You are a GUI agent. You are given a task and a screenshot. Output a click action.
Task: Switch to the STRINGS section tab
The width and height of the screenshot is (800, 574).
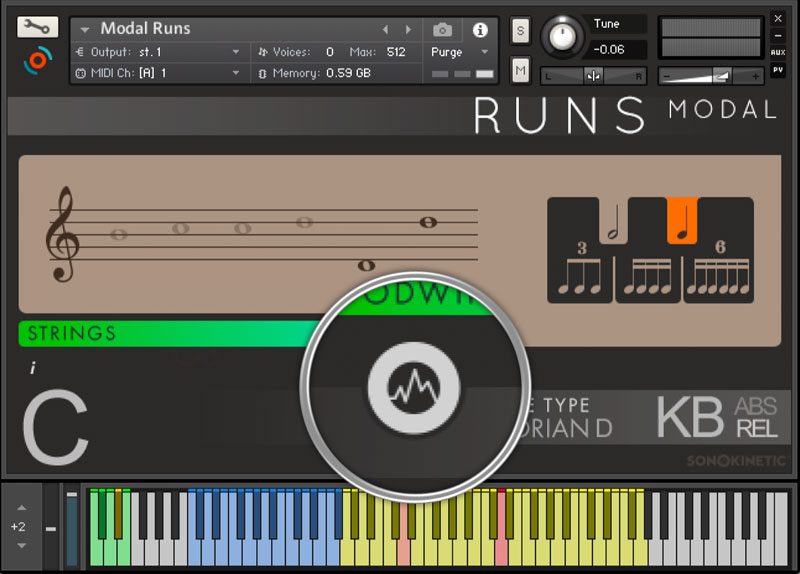72,333
